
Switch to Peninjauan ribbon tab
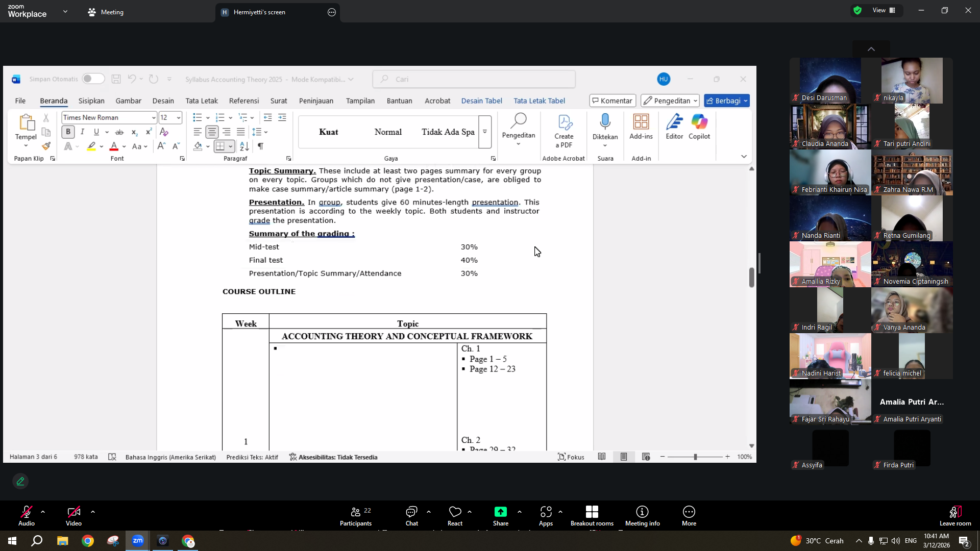point(316,101)
